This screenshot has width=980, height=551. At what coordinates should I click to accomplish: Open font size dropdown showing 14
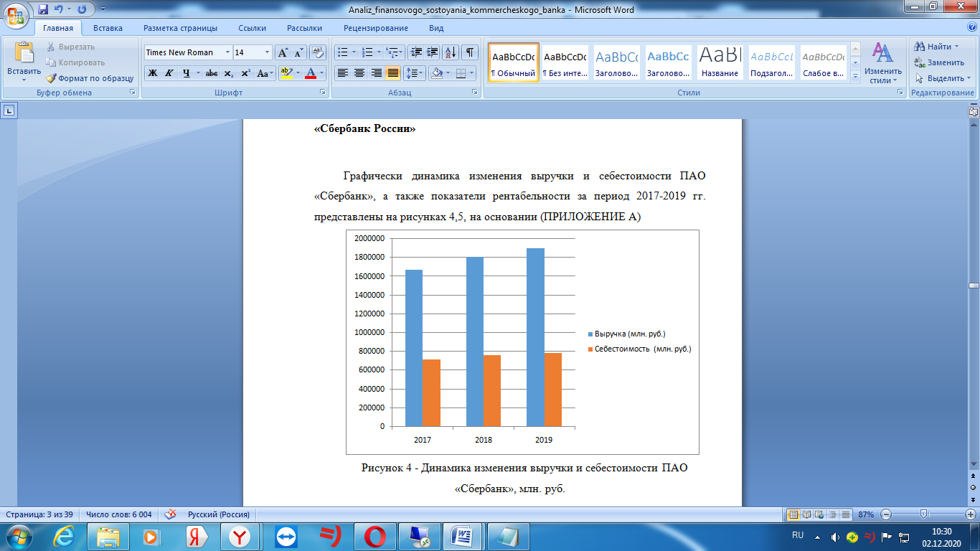[x=268, y=52]
